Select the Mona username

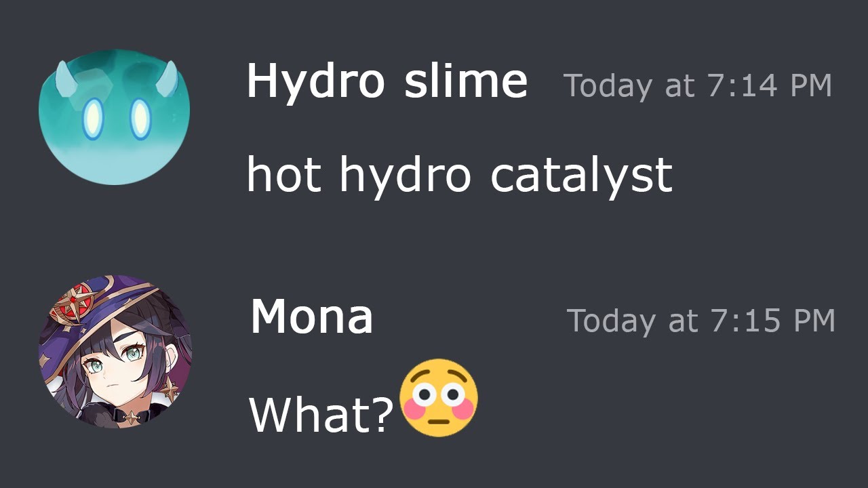[x=311, y=317]
